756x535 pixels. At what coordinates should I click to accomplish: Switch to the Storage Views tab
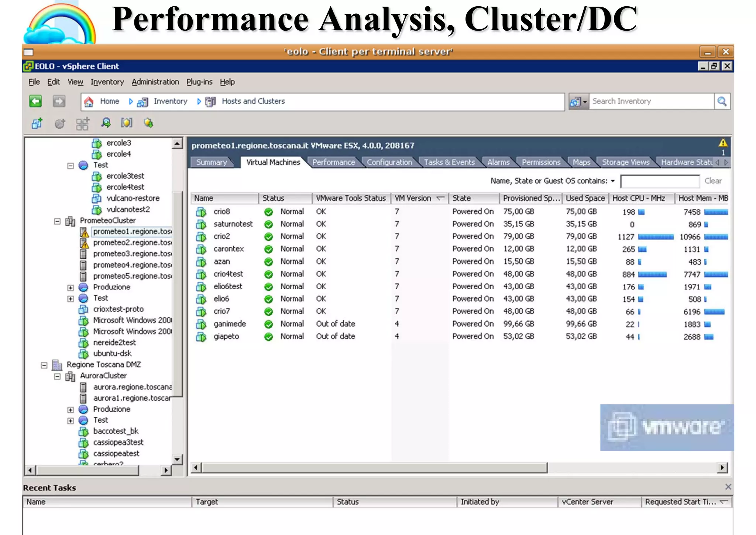point(626,162)
